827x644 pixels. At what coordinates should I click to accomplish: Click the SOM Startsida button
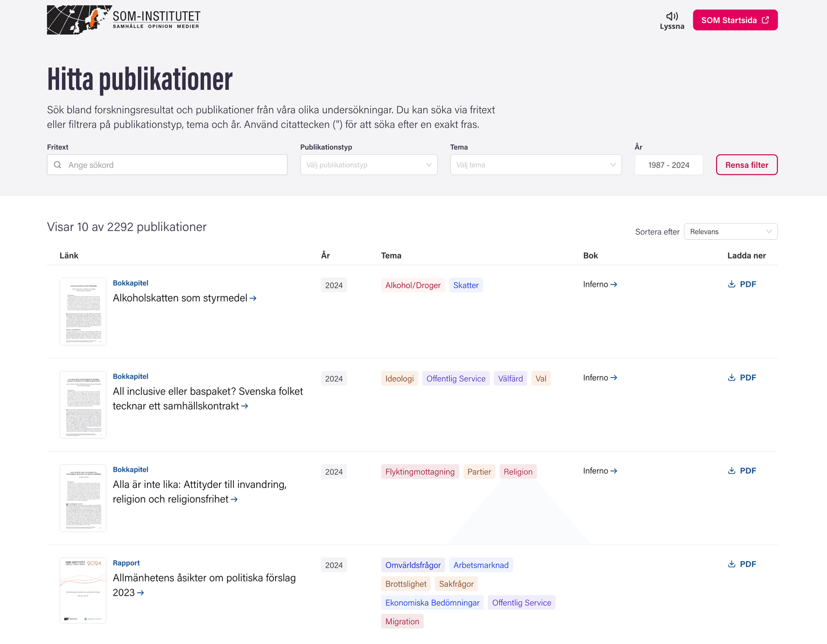[x=735, y=19]
